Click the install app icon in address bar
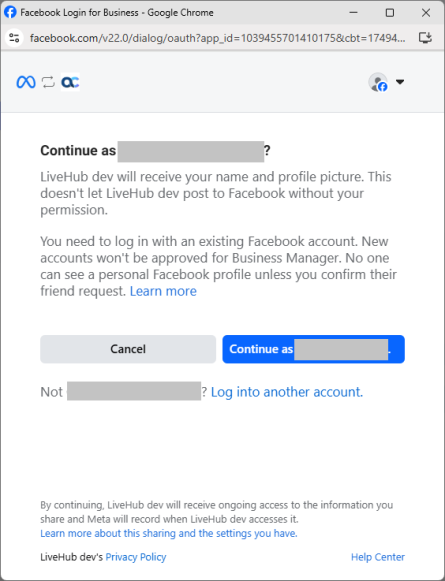445x581 pixels. [x=425, y=38]
